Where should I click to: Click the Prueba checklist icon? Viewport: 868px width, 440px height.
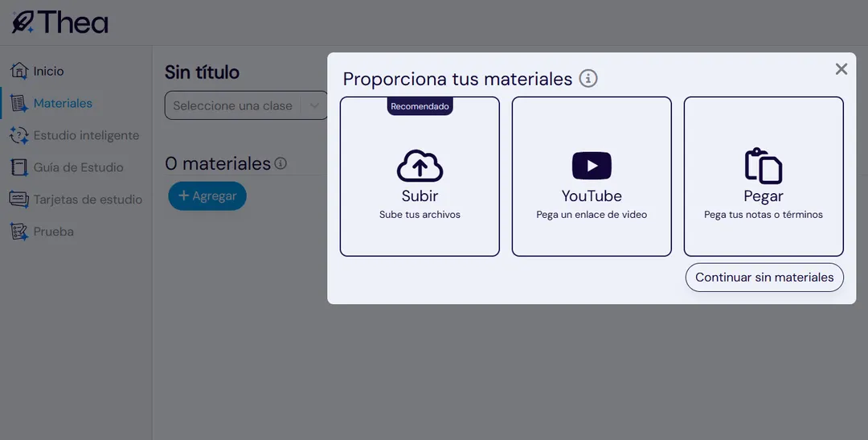click(18, 232)
